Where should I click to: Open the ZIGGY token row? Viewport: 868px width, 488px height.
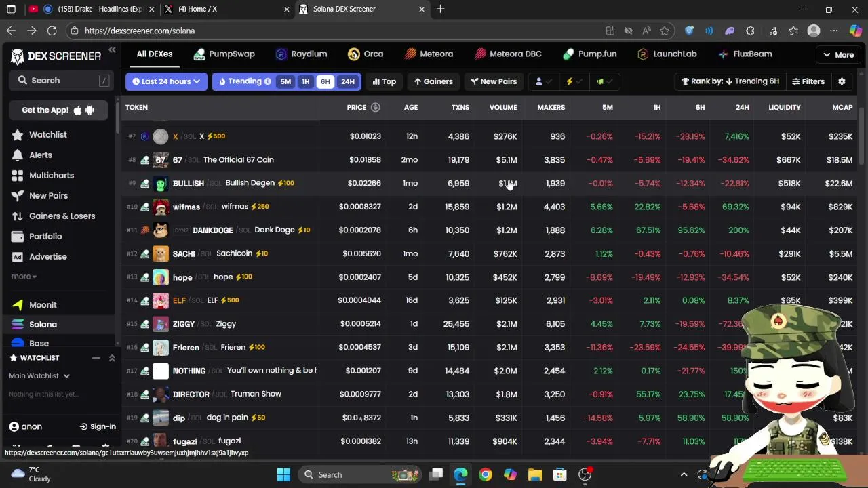coord(490,324)
